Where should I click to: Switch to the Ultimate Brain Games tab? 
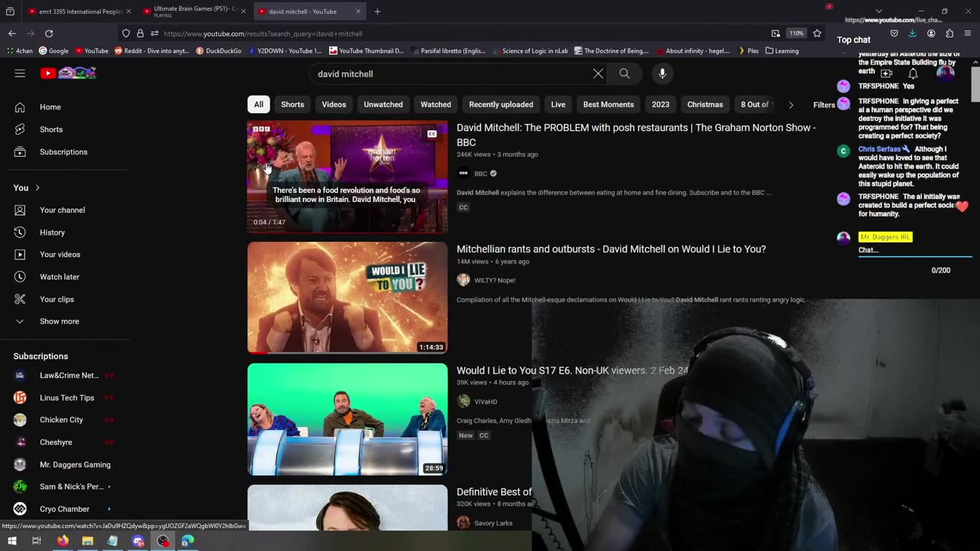click(x=194, y=11)
